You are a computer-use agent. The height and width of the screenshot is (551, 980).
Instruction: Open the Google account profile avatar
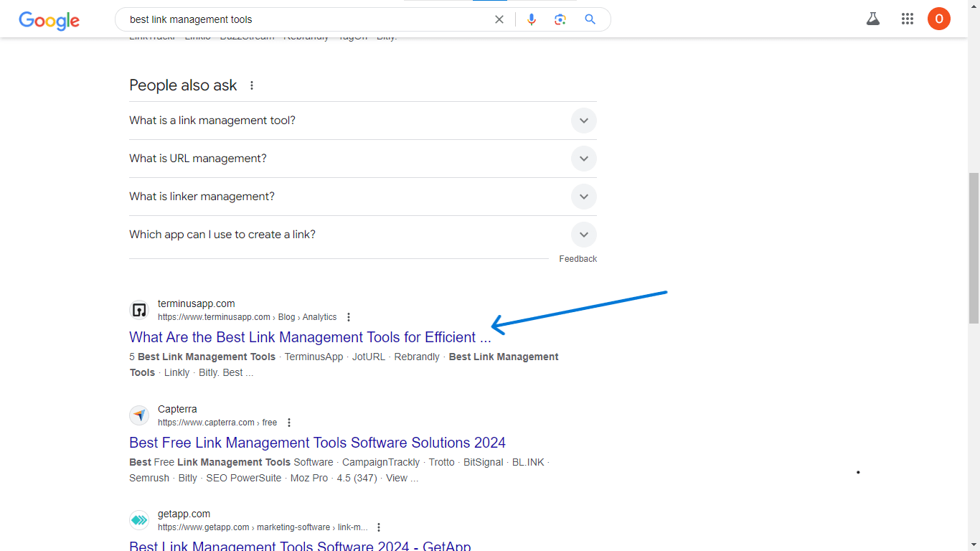938,19
